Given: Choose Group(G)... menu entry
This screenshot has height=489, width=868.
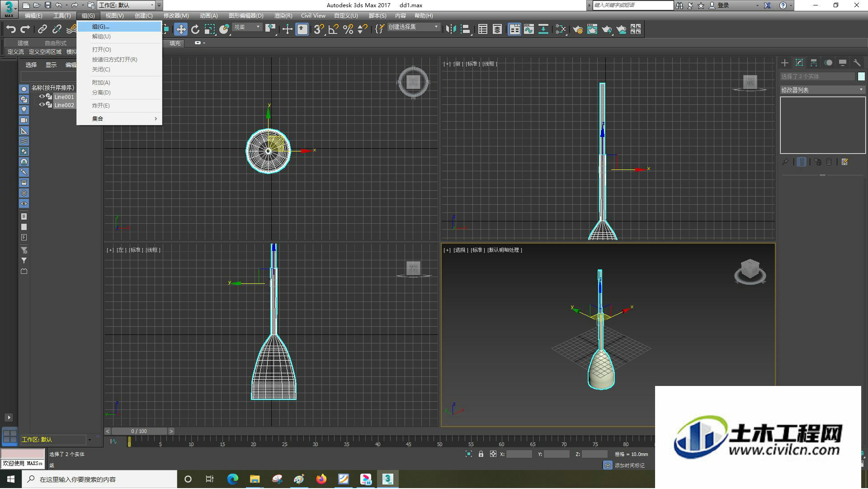Looking at the screenshot, I should pos(119,27).
